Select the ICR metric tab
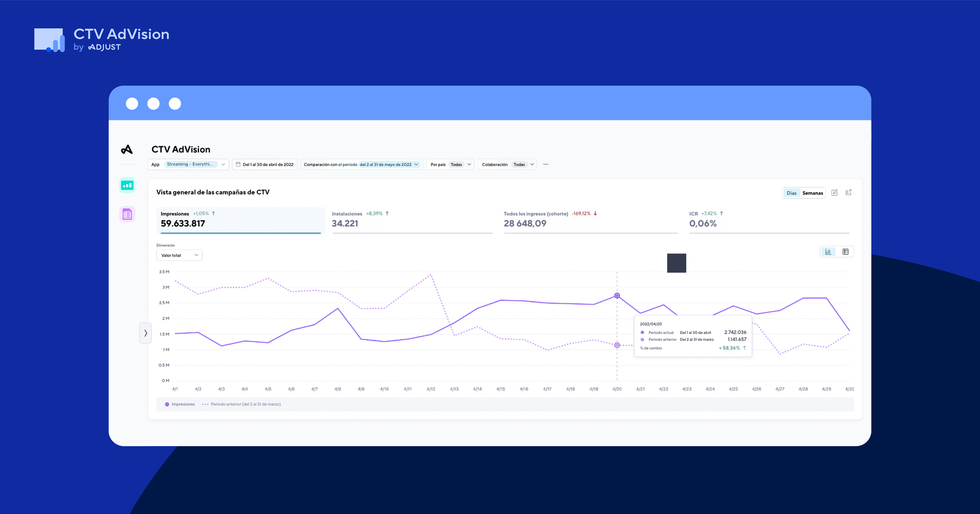The height and width of the screenshot is (514, 980). pos(769,220)
